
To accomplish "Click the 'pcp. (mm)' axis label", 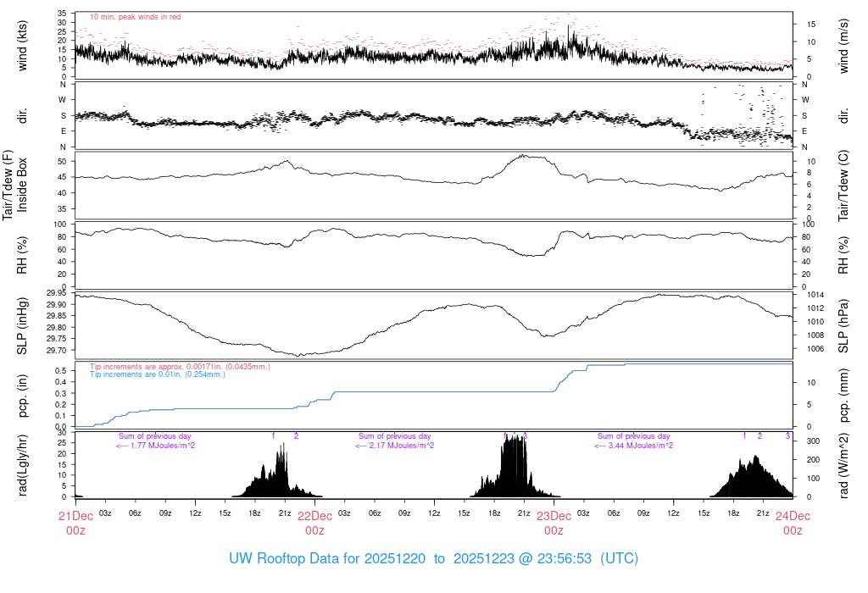I will [843, 396].
